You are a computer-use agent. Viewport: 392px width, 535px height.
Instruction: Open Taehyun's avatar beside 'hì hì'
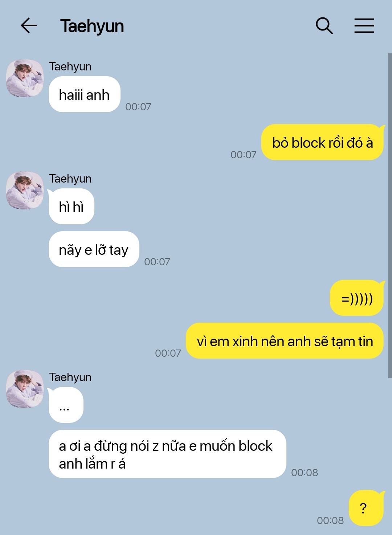click(x=25, y=190)
